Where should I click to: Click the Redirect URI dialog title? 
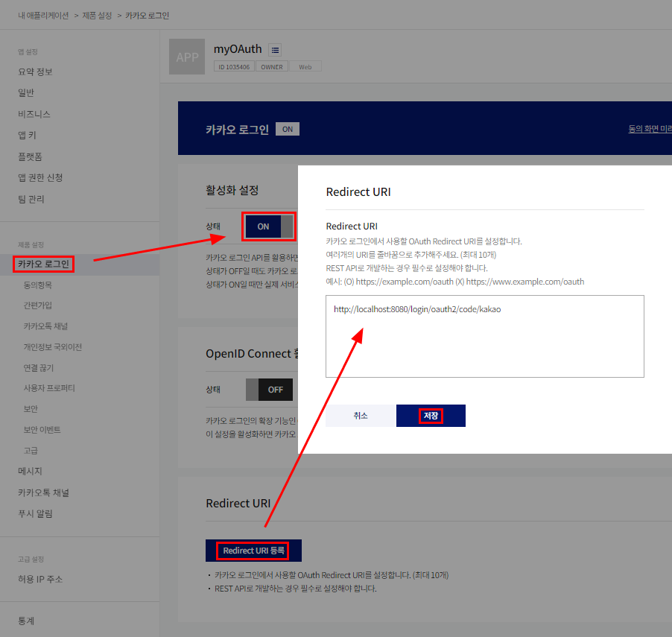point(358,191)
